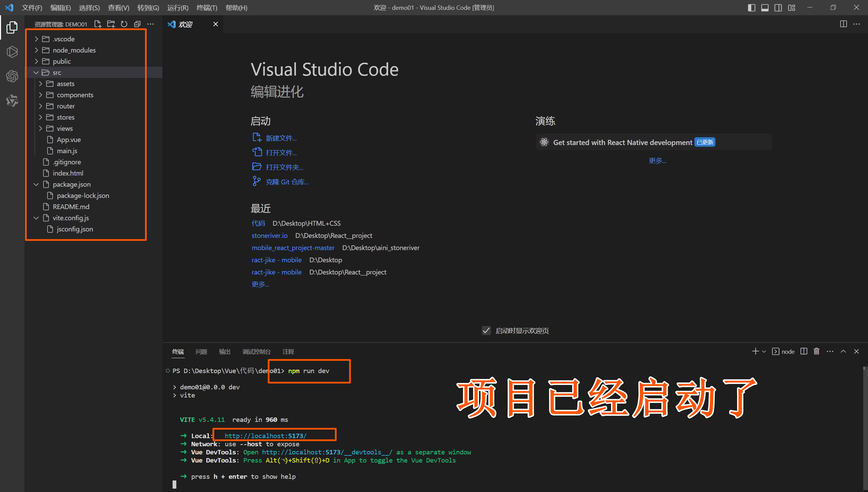This screenshot has width=868, height=492.
Task: Expand the views folder
Action: click(x=40, y=128)
